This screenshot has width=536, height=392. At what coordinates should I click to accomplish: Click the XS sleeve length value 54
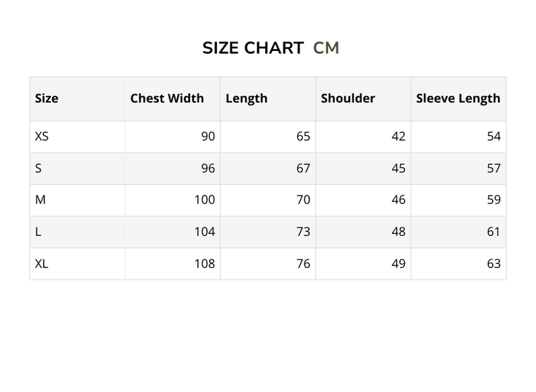click(x=494, y=137)
